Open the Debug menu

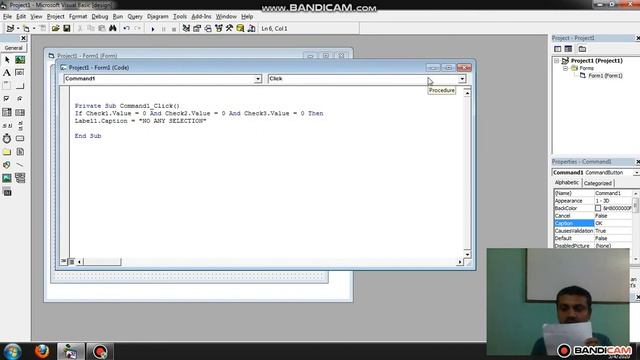pyautogui.click(x=100, y=16)
